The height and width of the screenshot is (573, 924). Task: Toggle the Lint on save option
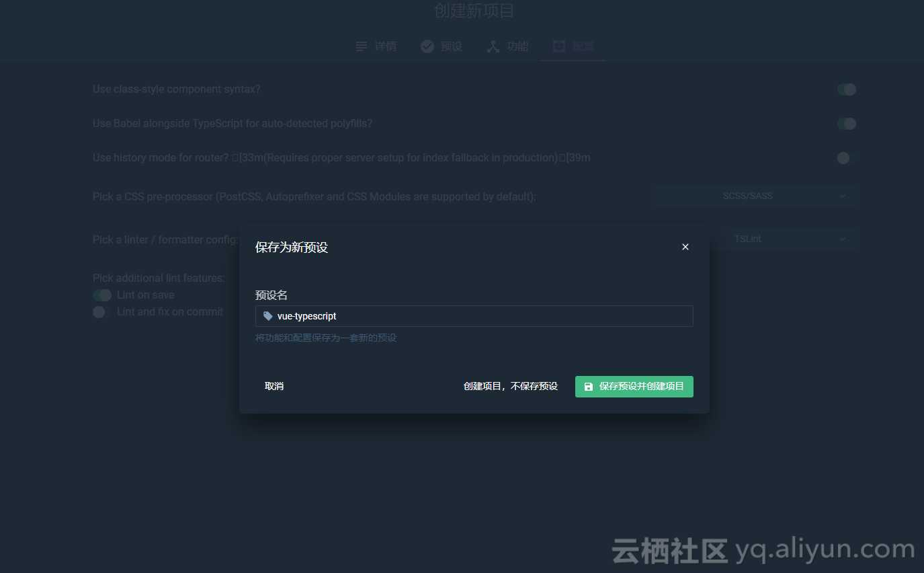[x=102, y=295]
